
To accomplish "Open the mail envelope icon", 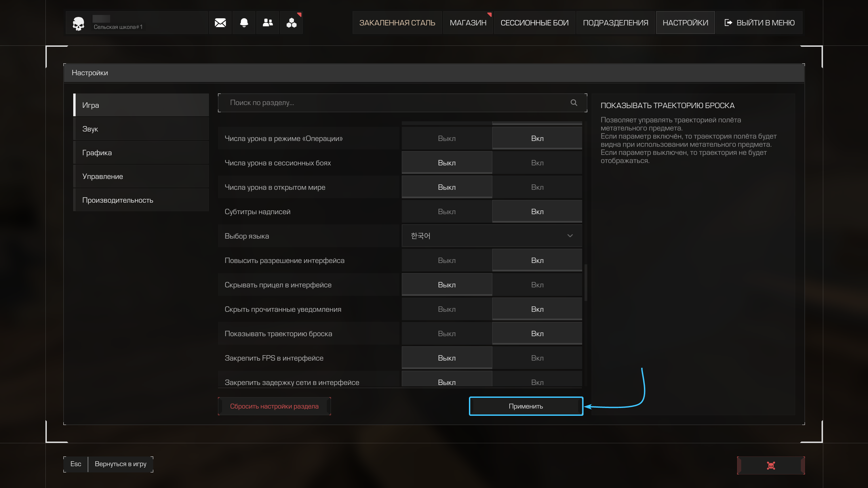I will tap(220, 23).
